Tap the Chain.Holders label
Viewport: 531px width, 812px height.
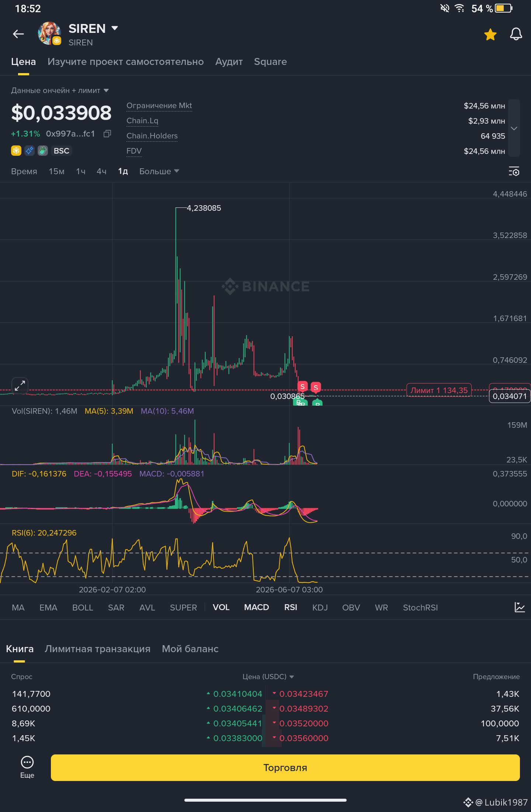(152, 136)
